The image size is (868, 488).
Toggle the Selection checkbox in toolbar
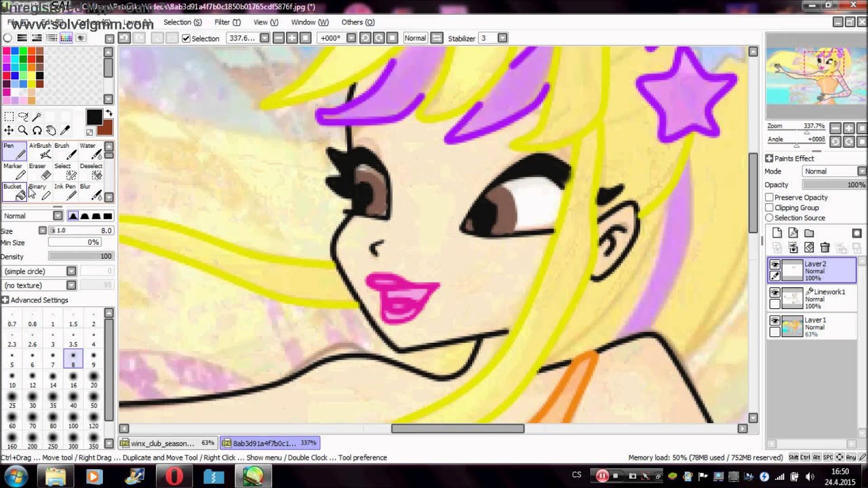[x=186, y=39]
